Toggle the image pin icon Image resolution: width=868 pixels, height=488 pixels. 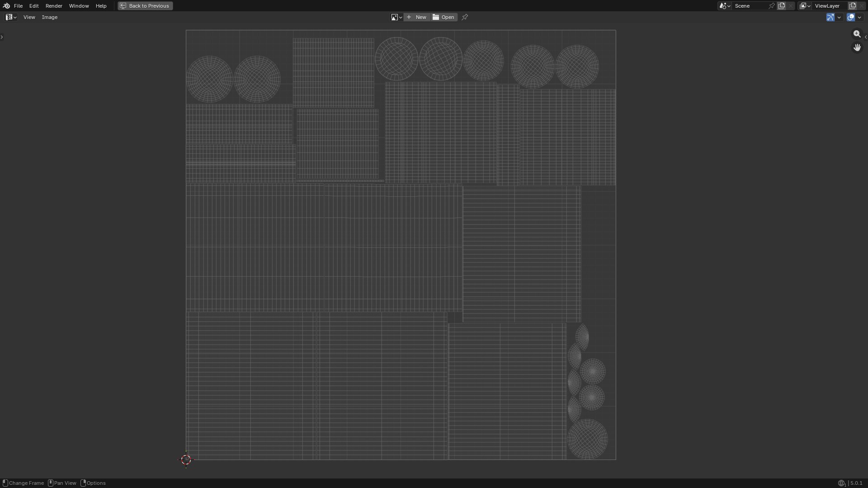(465, 17)
